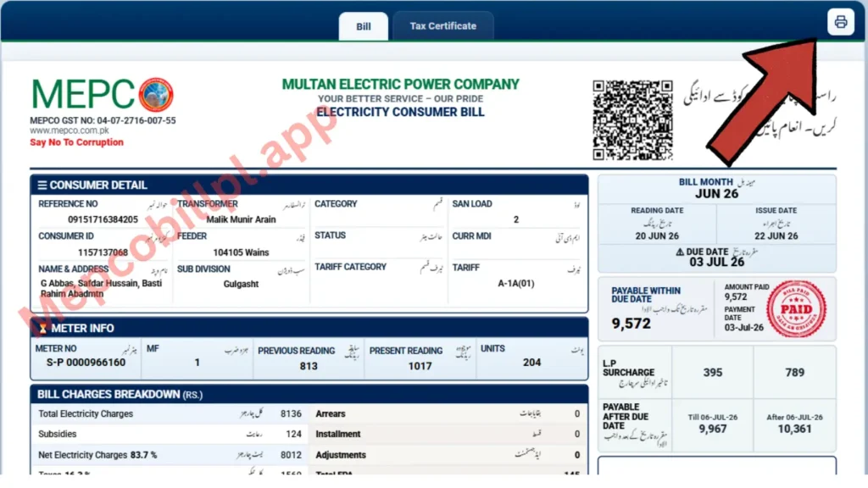The width and height of the screenshot is (868, 488).
Task: Switch to the Bill tab
Action: pos(363,26)
